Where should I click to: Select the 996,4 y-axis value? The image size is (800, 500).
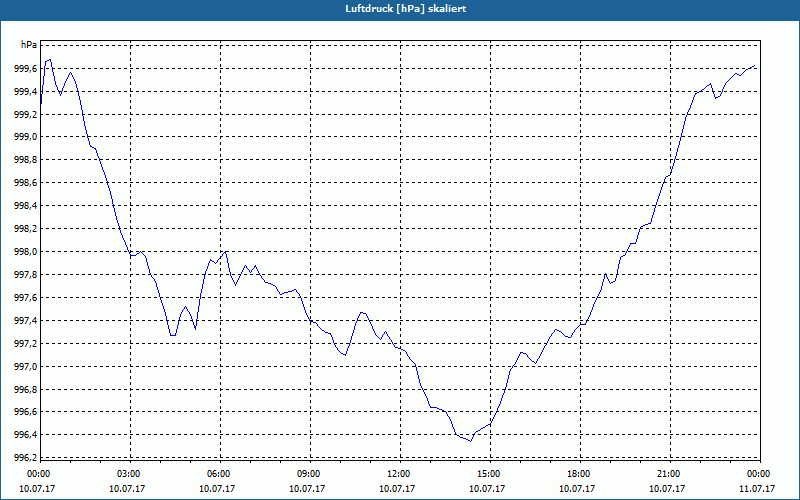coord(26,435)
